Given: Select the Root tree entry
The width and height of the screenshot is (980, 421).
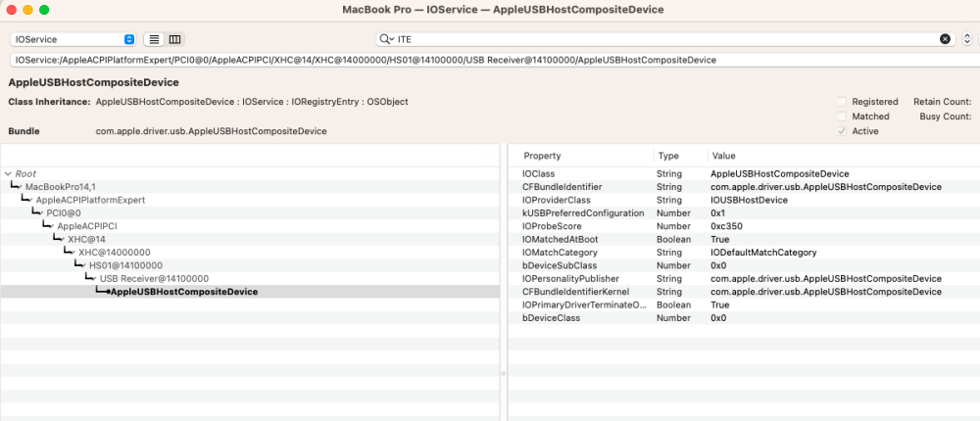Looking at the screenshot, I should tap(25, 173).
